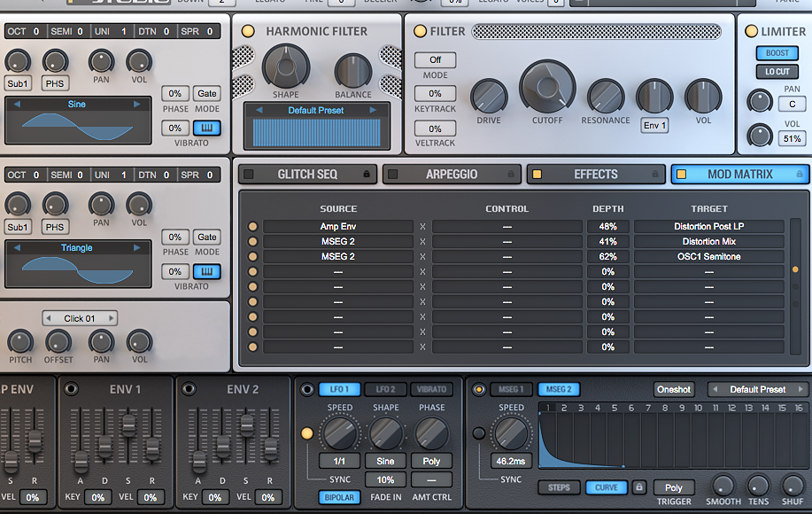812x514 pixels.
Task: Remove the Distortion Mix modulation row X
Action: (x=422, y=241)
